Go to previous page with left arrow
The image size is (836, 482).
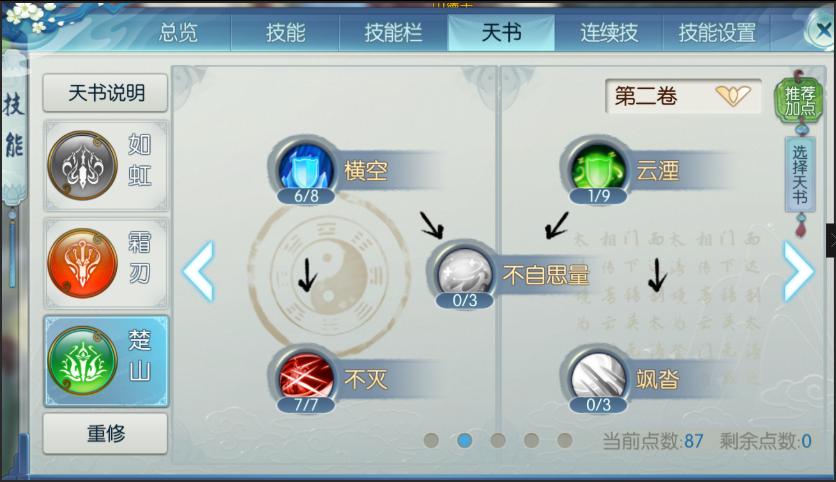(198, 271)
